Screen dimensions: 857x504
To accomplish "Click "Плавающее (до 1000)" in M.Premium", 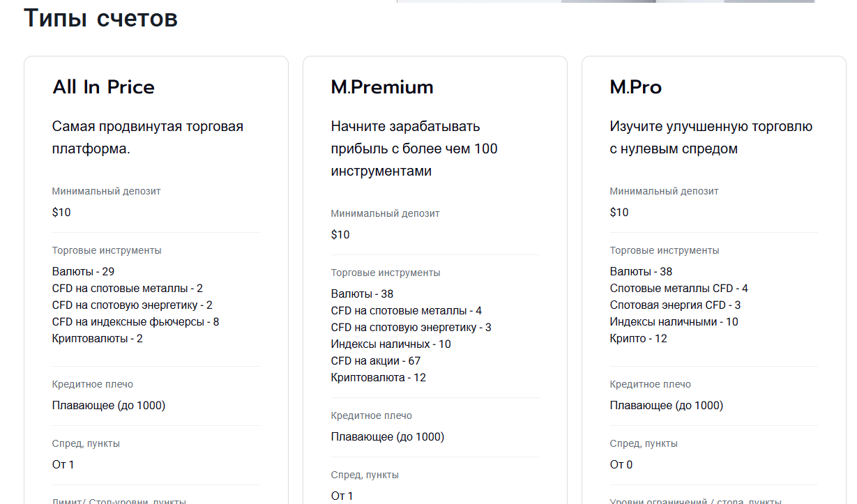I will pos(388,436).
